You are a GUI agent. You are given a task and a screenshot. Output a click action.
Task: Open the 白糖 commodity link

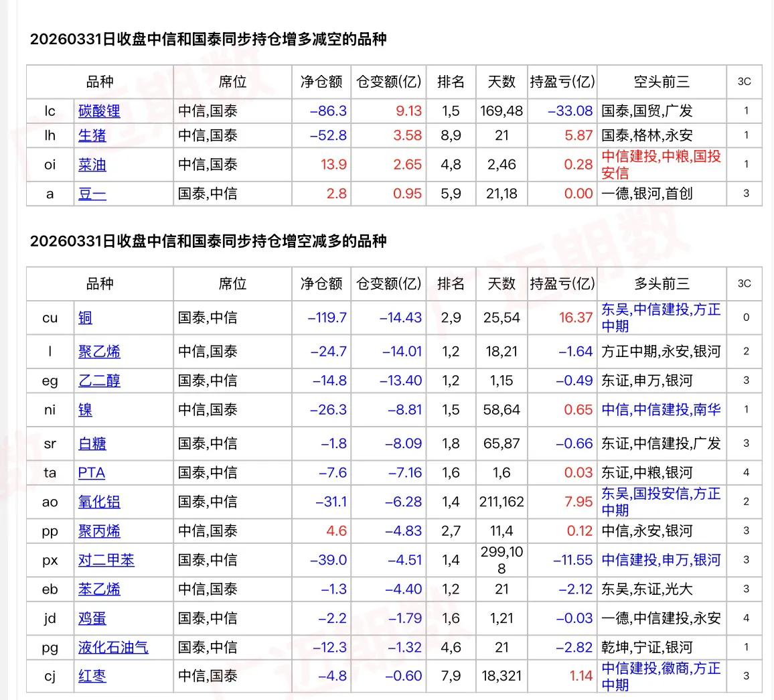click(x=92, y=443)
